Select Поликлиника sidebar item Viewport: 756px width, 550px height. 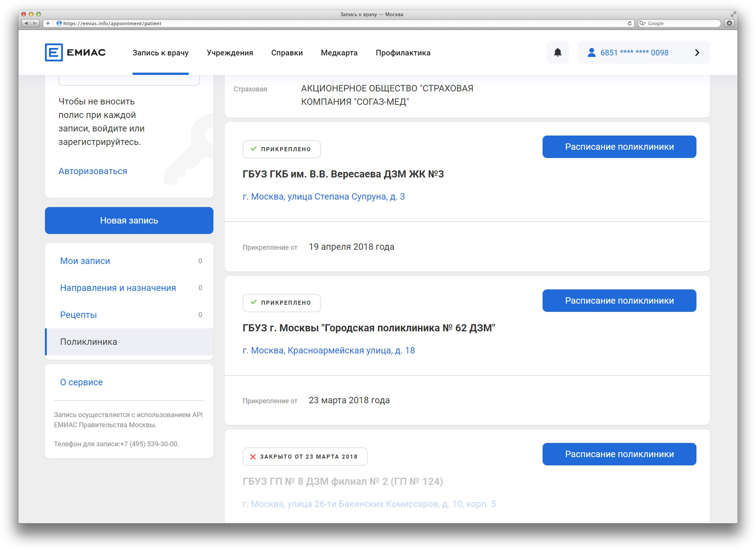tap(129, 342)
